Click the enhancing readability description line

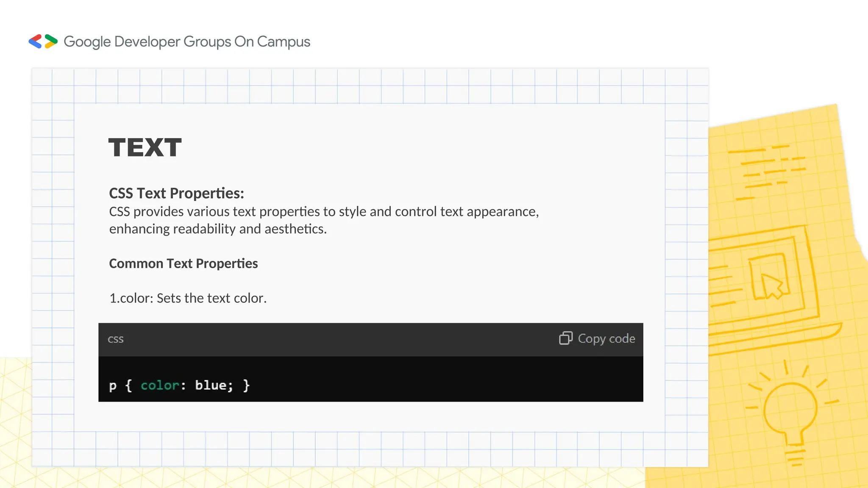coord(218,229)
